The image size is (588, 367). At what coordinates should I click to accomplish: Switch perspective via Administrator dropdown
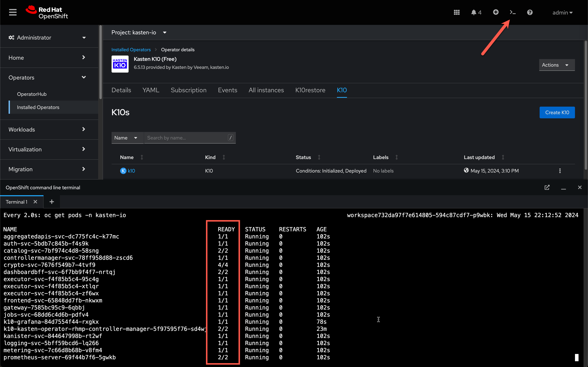click(47, 38)
